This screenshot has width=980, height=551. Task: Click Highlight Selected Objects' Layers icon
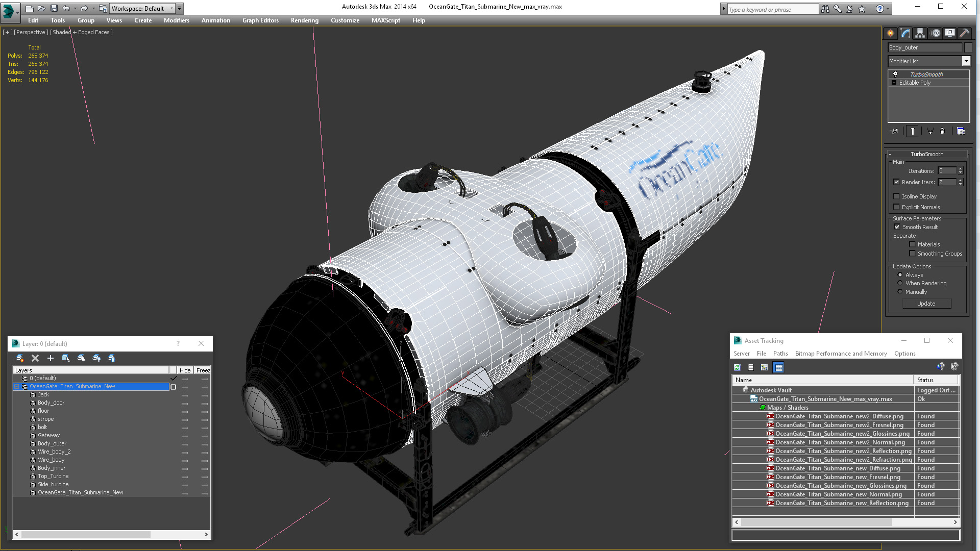coord(81,358)
